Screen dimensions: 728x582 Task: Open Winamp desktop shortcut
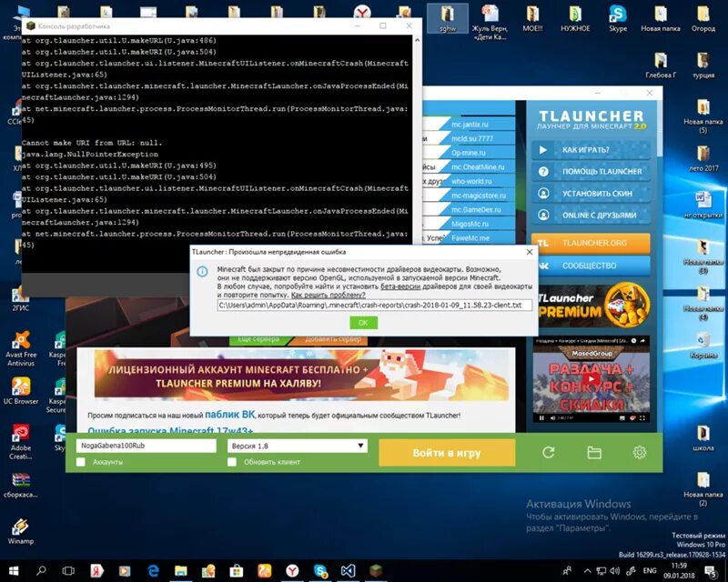20,531
